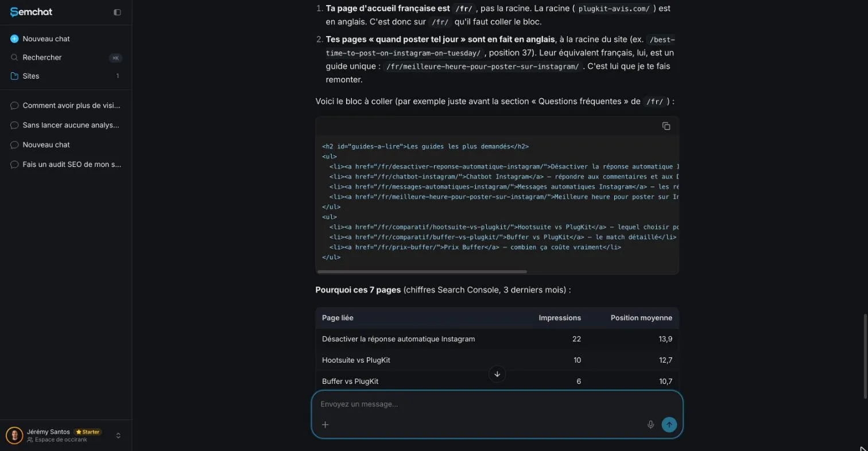Click Jérémy Santos avatar
The image size is (868, 451).
tap(15, 436)
